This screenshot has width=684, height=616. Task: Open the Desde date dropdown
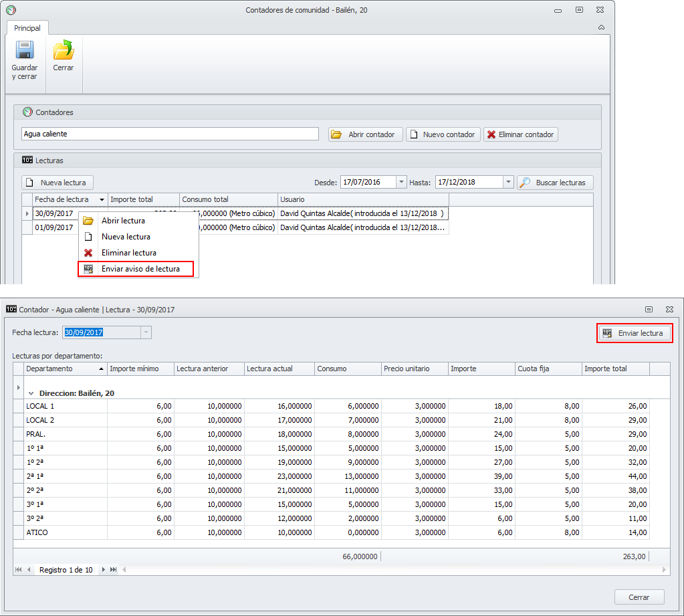point(401,182)
